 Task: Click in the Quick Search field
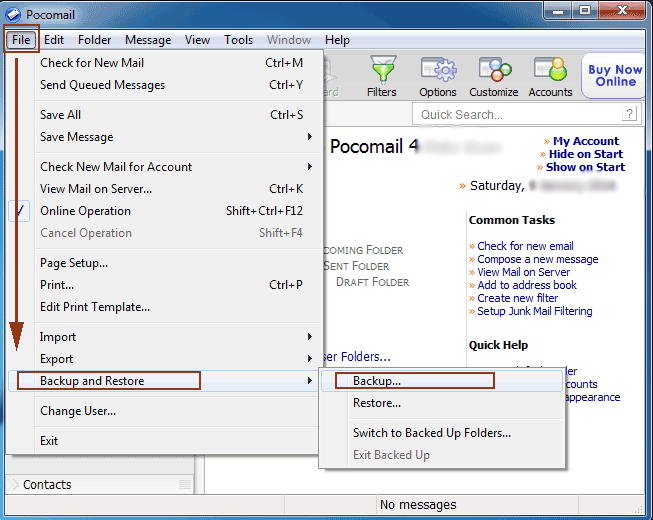click(516, 114)
